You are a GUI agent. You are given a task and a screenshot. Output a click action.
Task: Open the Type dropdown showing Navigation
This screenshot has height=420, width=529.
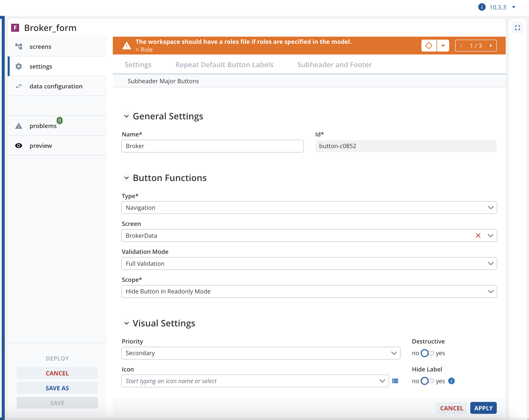pyautogui.click(x=309, y=208)
